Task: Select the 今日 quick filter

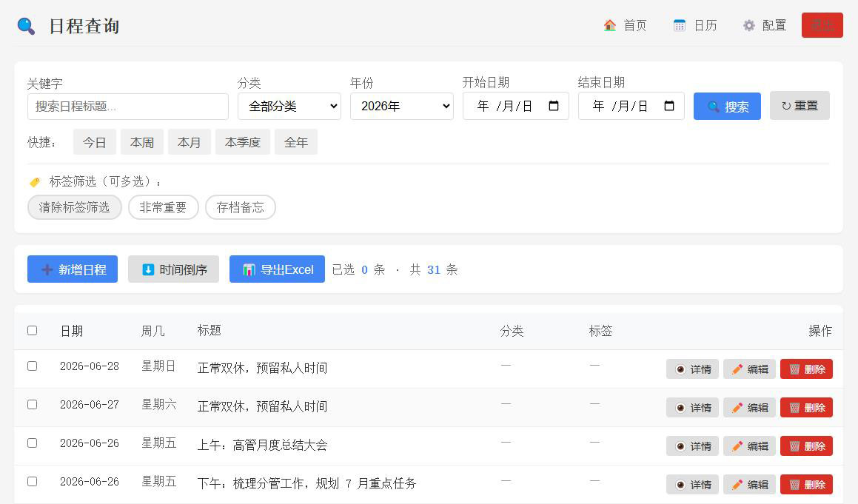Action: point(94,142)
